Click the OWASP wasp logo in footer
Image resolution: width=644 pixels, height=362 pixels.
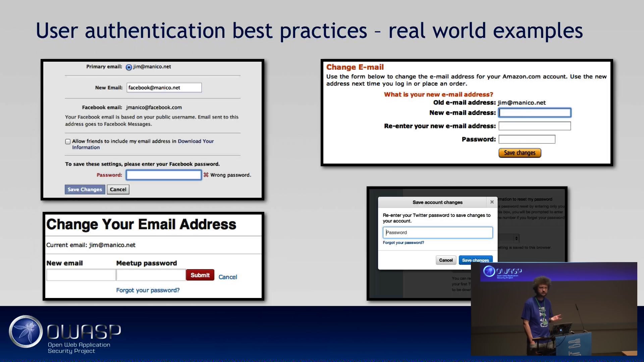tap(26, 331)
